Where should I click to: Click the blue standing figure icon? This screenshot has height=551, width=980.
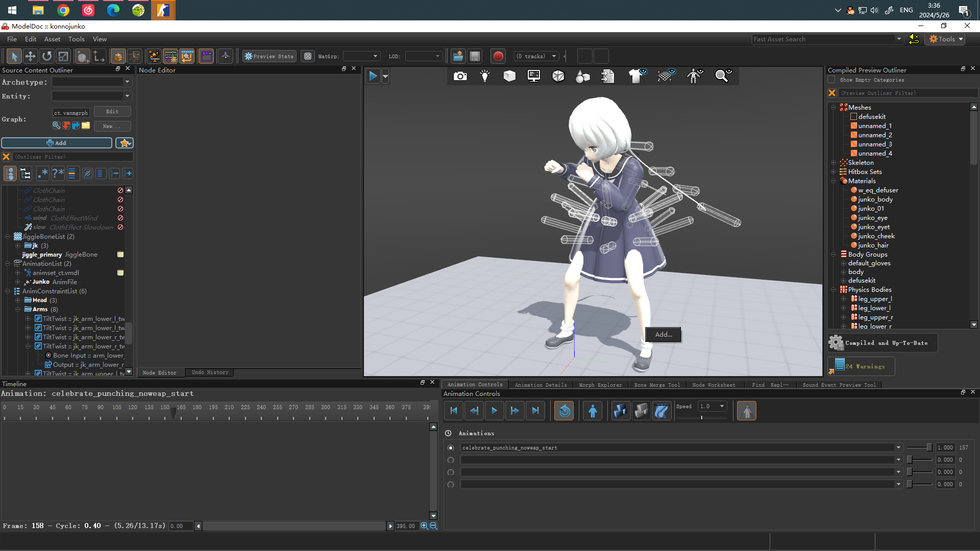pos(593,411)
